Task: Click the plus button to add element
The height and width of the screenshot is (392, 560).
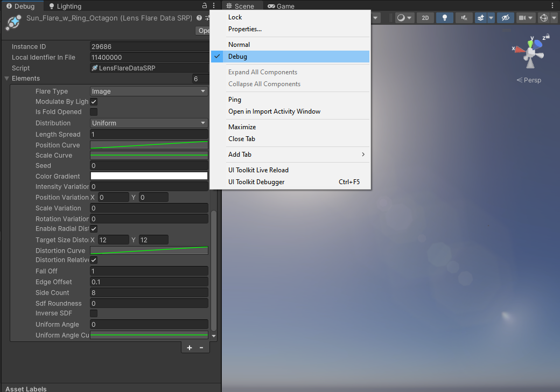Action: point(189,347)
